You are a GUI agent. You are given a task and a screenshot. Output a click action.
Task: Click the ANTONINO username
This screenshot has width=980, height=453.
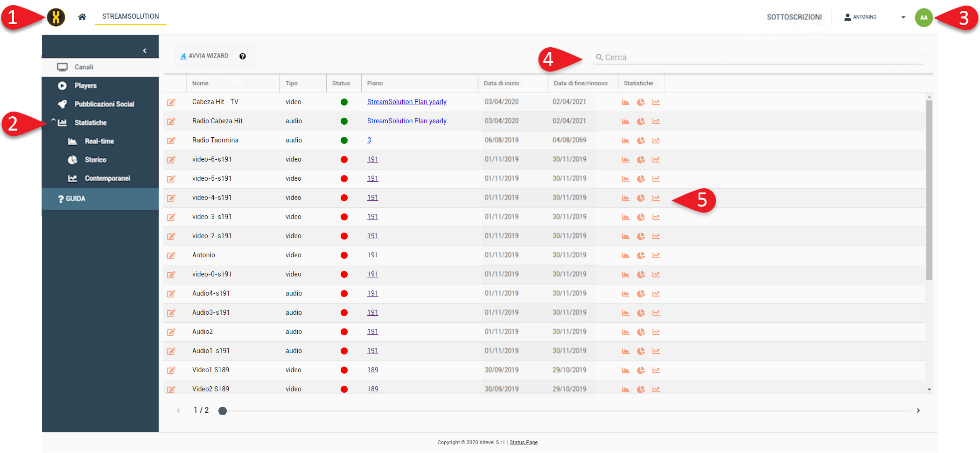pos(865,17)
